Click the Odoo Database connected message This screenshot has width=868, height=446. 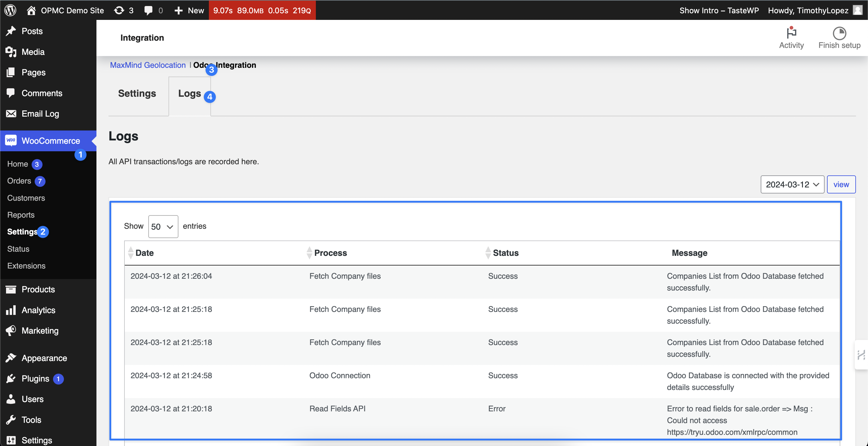[x=748, y=381]
